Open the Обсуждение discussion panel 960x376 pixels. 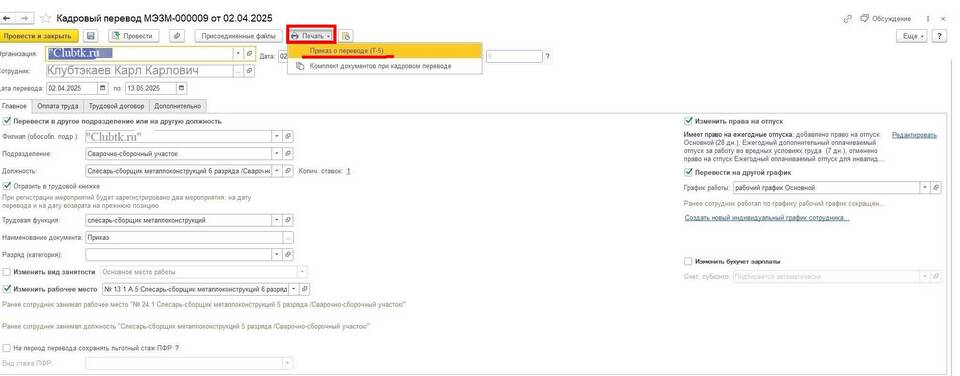click(x=886, y=19)
